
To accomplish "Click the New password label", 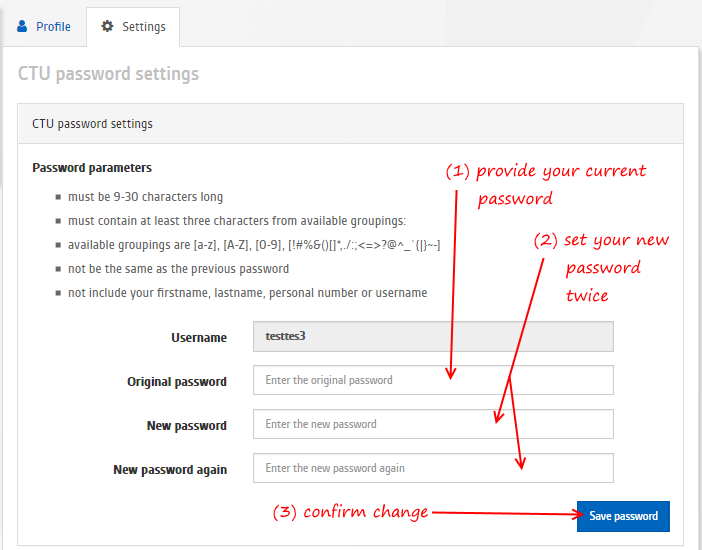I will pyautogui.click(x=187, y=426).
